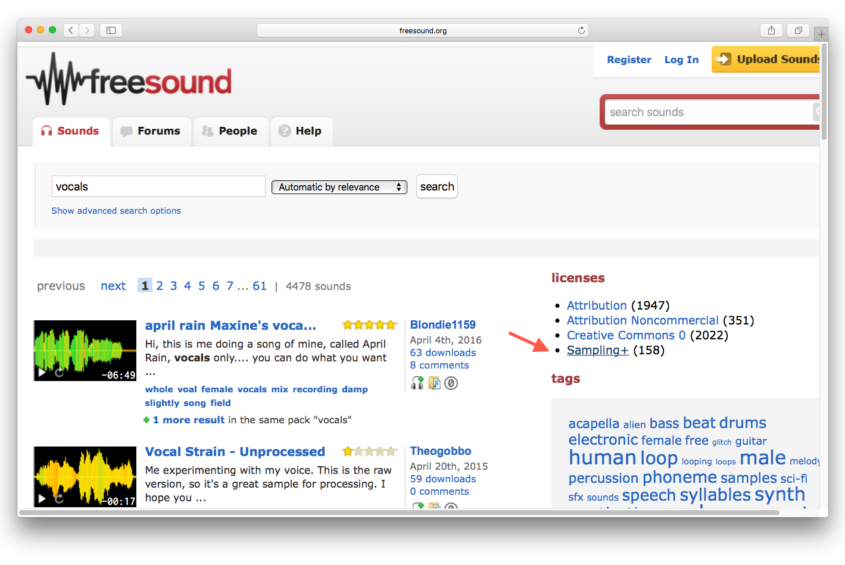This screenshot has width=845, height=565.
Task: Click the 1 more result pack link
Action: [x=189, y=420]
